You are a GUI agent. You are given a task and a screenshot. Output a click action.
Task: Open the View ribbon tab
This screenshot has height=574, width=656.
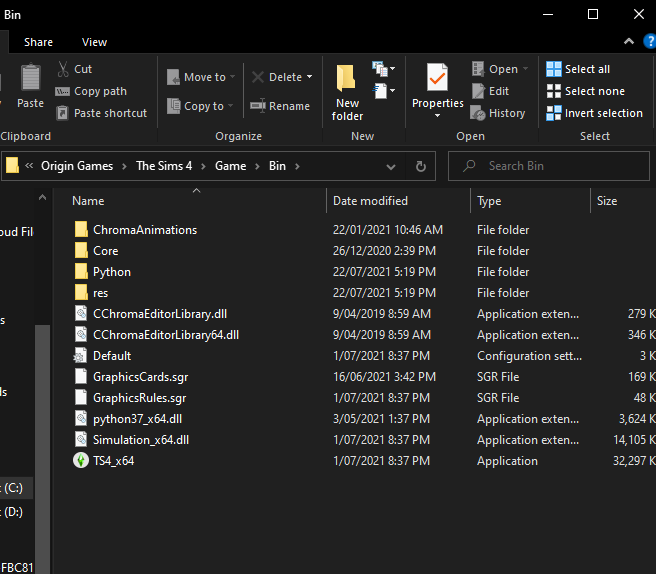[95, 42]
